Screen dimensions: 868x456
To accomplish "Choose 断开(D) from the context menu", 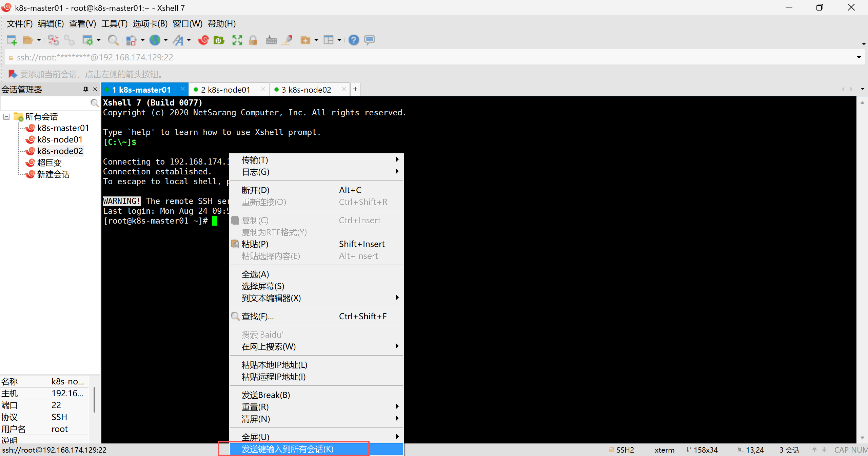I will point(317,190).
